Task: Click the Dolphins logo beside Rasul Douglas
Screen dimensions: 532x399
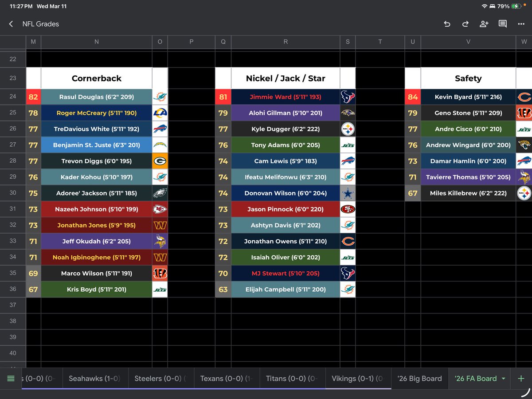Action: click(160, 97)
